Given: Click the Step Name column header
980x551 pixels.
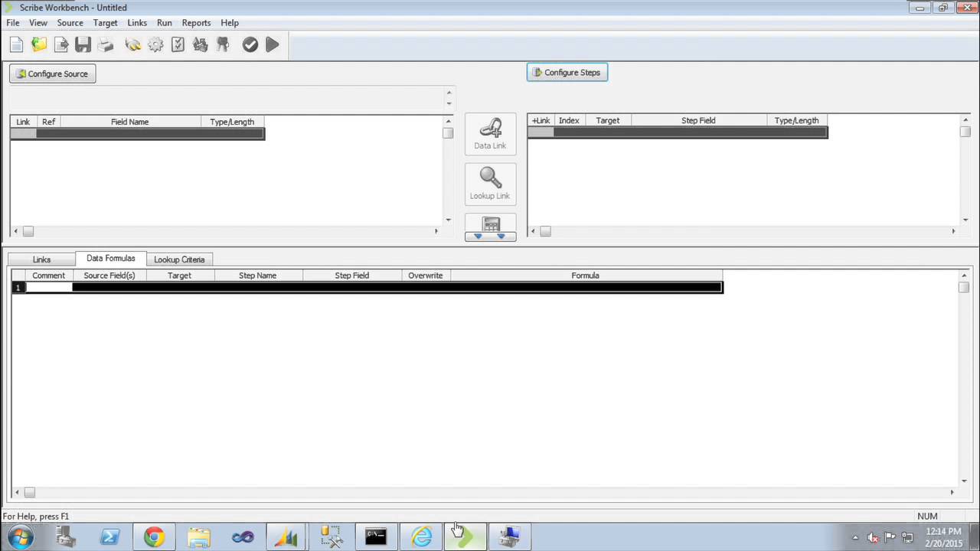Looking at the screenshot, I should click(257, 275).
